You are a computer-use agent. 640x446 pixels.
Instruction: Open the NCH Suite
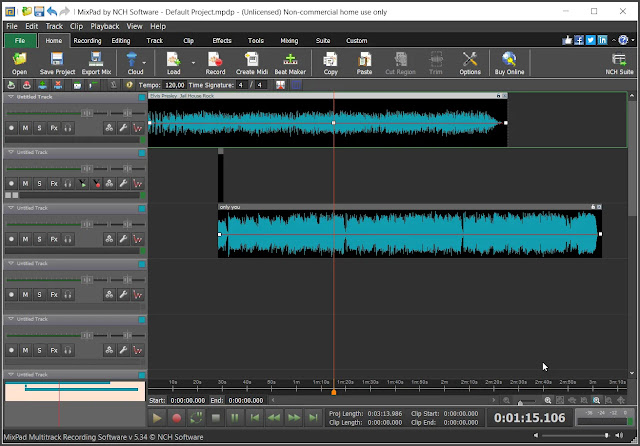click(619, 63)
